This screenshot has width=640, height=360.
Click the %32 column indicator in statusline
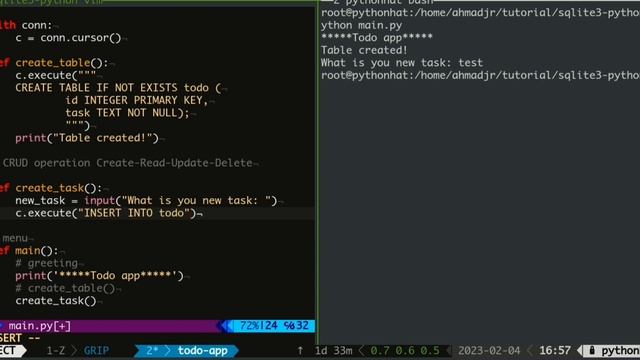(296, 325)
